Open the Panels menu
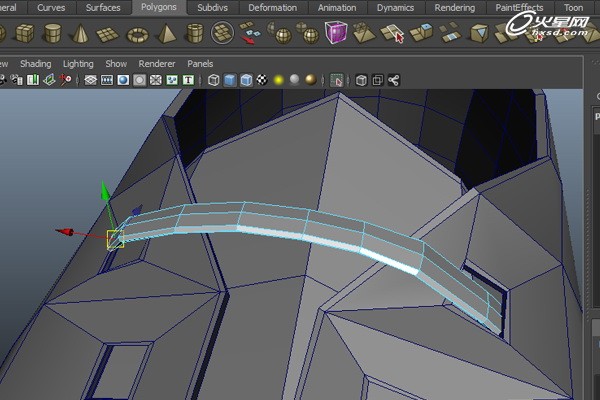Image resolution: width=600 pixels, height=400 pixels. coord(200,63)
